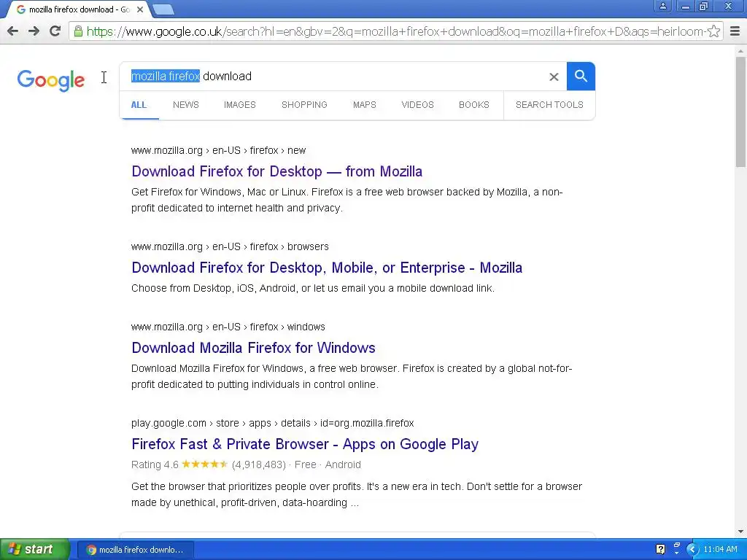Image resolution: width=747 pixels, height=560 pixels.
Task: Switch to the BOOKS tab
Action: 474,105
